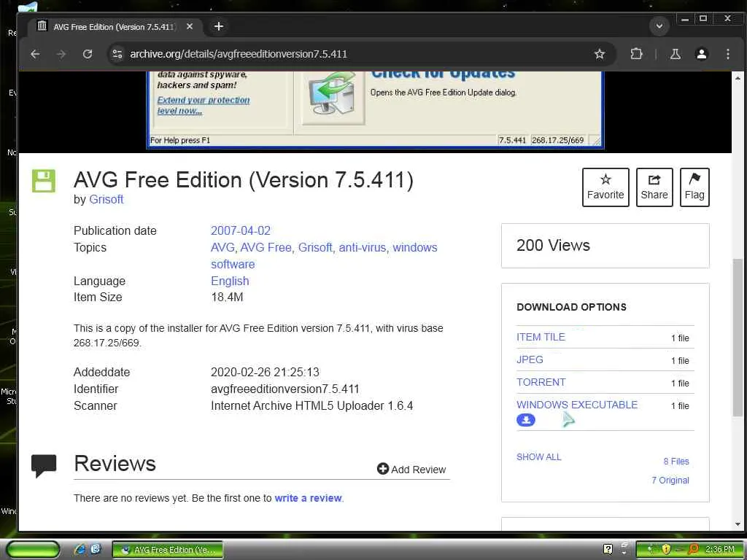Select the AVG Free Edition browser tab
The height and width of the screenshot is (560, 747).
pos(113,27)
